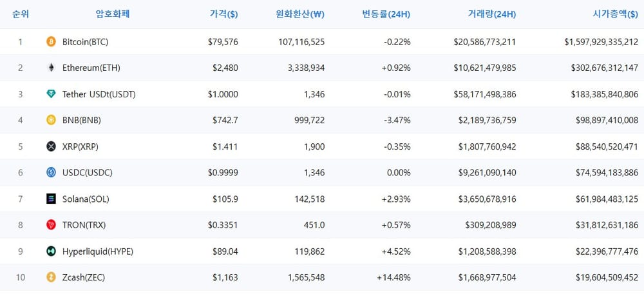Open TRON(TRX) name link
The image size is (644, 296).
[84, 225]
